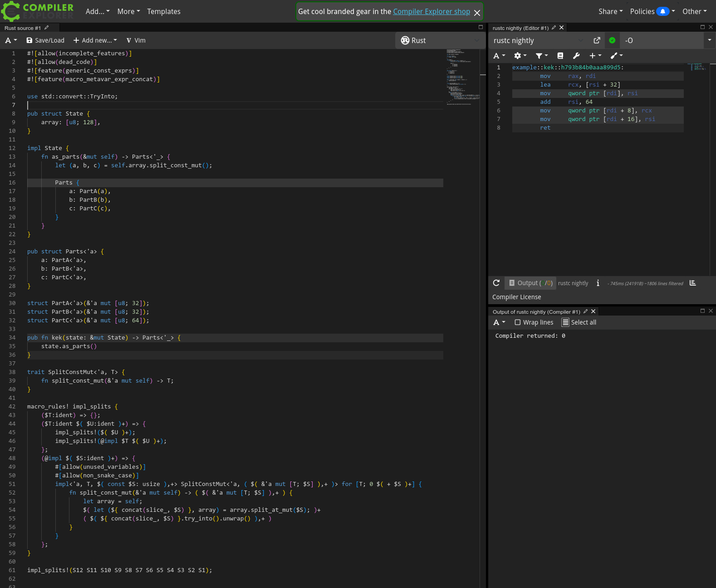This screenshot has height=588, width=716.
Task: Click the compiler overrides wrench icon
Action: pos(576,56)
